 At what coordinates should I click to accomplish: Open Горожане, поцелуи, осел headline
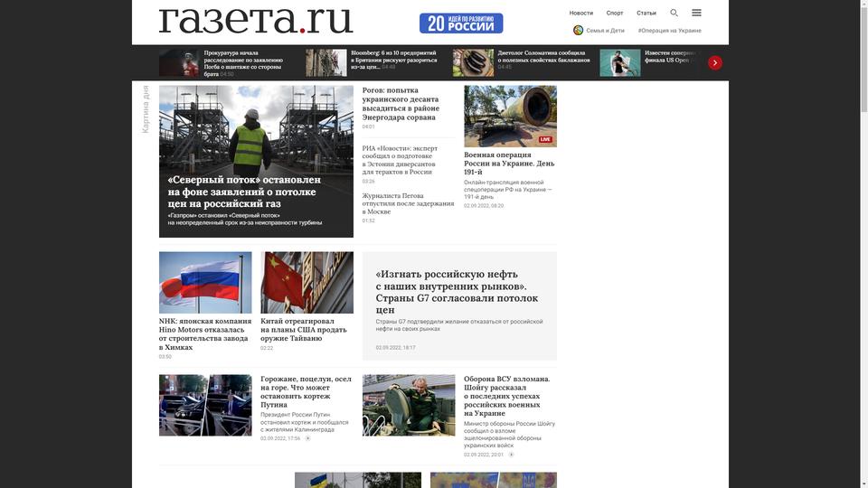point(306,391)
